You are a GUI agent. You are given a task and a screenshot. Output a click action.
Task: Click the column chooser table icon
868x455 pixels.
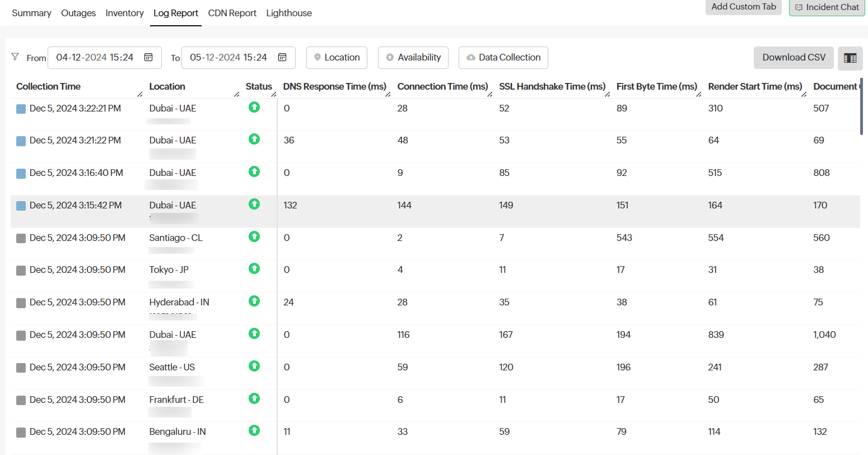850,58
